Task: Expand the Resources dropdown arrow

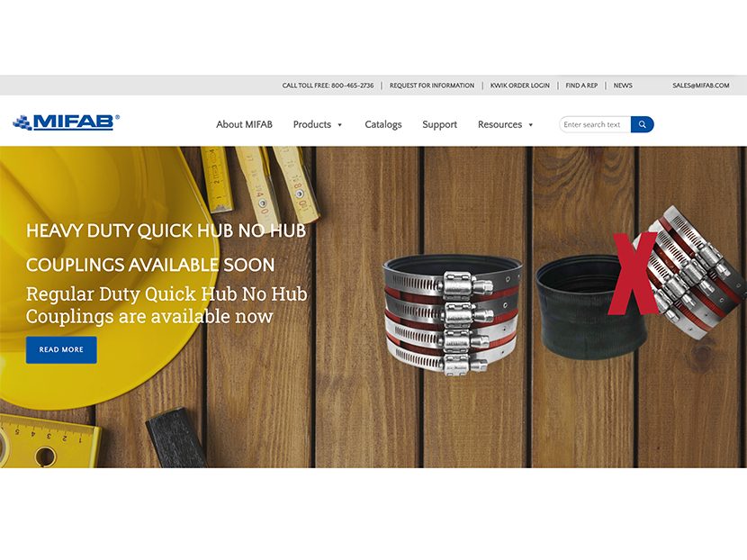Action: click(530, 125)
